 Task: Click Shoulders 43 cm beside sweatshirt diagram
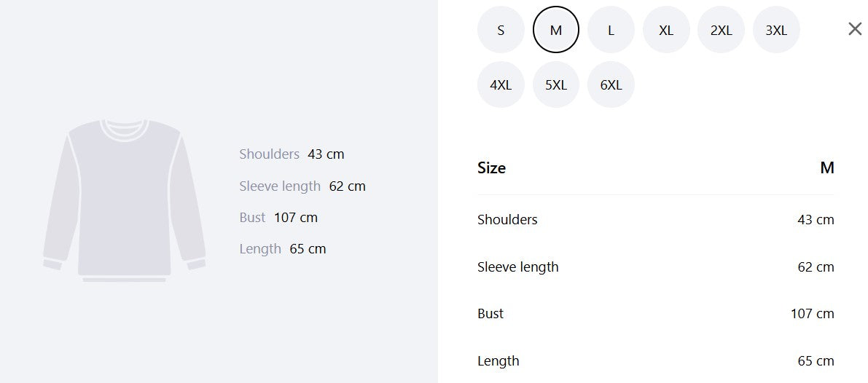pyautogui.click(x=292, y=154)
